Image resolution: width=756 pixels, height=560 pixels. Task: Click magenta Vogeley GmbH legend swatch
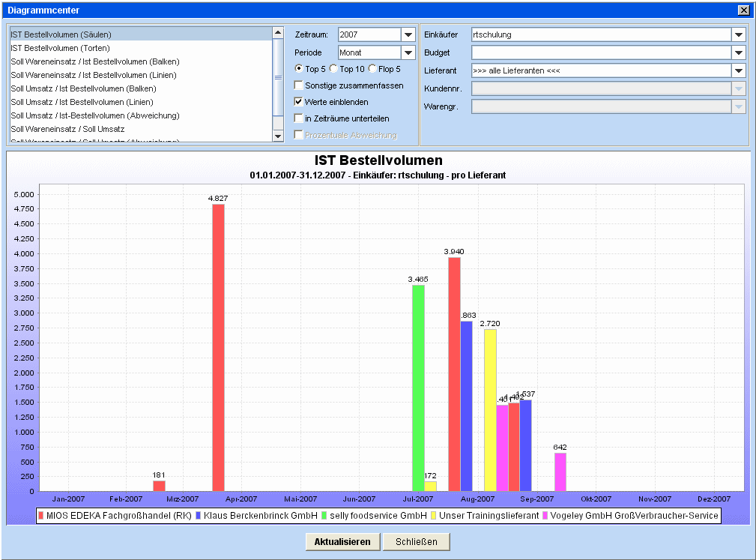pos(545,516)
